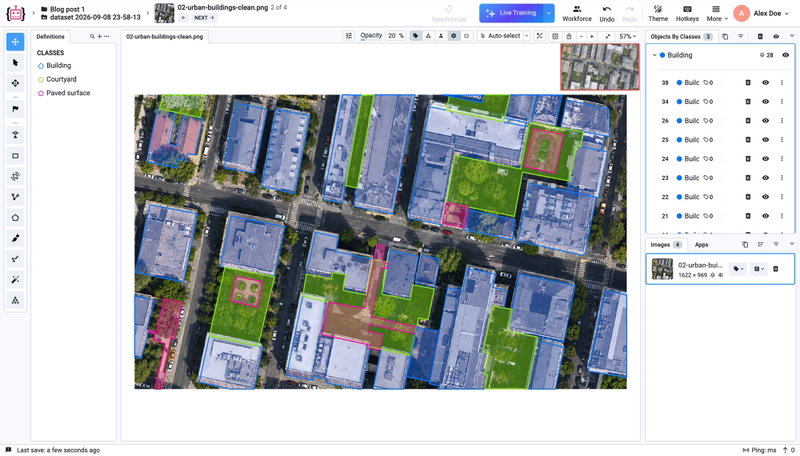The image size is (800, 456).
Task: Hide all Building class objects
Action: pos(785,55)
